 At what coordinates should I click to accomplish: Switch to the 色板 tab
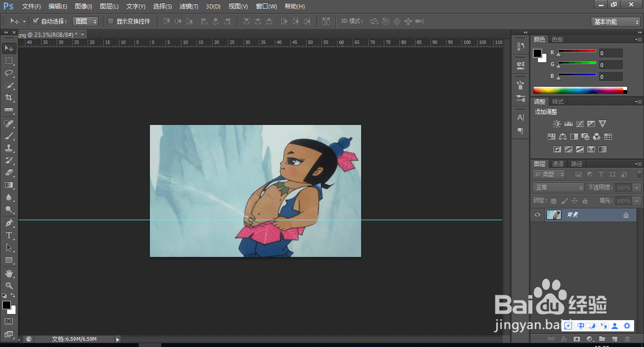point(558,40)
